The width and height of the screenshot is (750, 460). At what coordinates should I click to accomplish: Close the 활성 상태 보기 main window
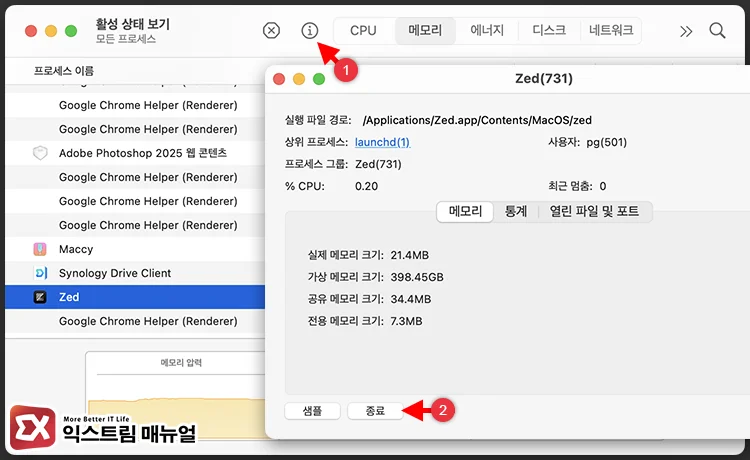point(31,31)
